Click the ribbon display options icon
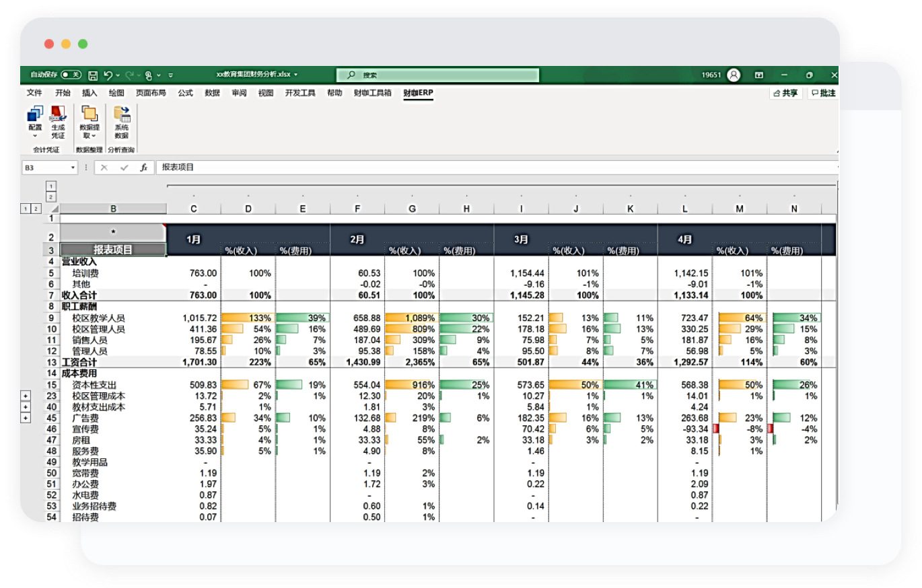Image resolution: width=922 pixels, height=588 pixels. pyautogui.click(x=758, y=75)
